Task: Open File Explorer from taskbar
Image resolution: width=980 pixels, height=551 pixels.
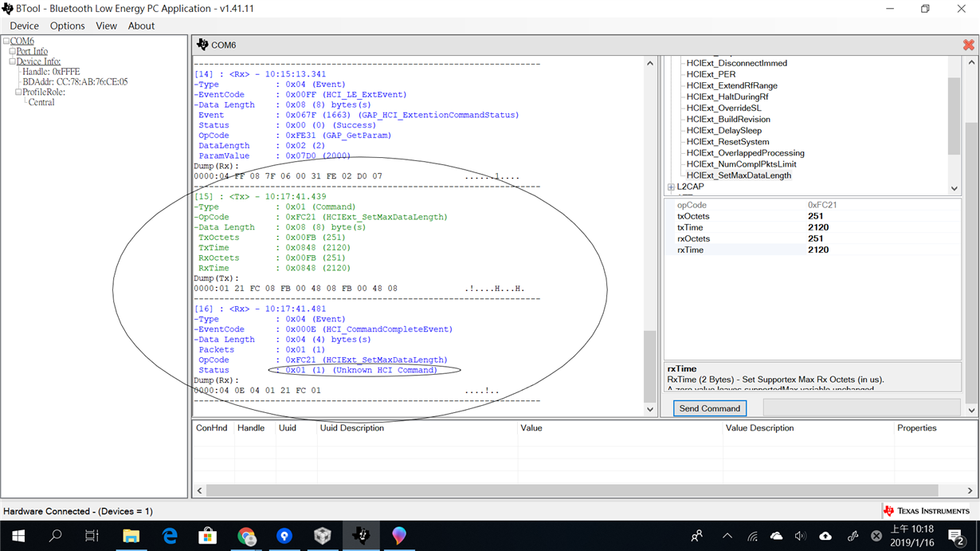Action: 131,536
